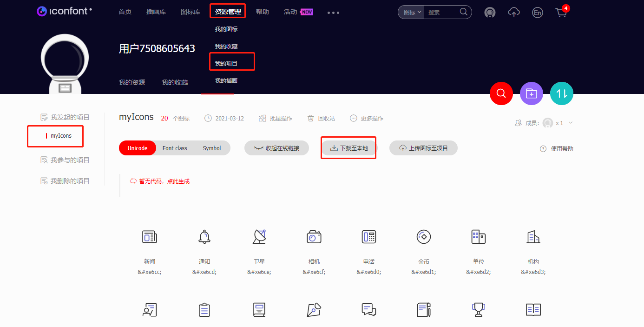The width and height of the screenshot is (644, 327).
Task: Switch code mode to Font class
Action: coord(175,147)
